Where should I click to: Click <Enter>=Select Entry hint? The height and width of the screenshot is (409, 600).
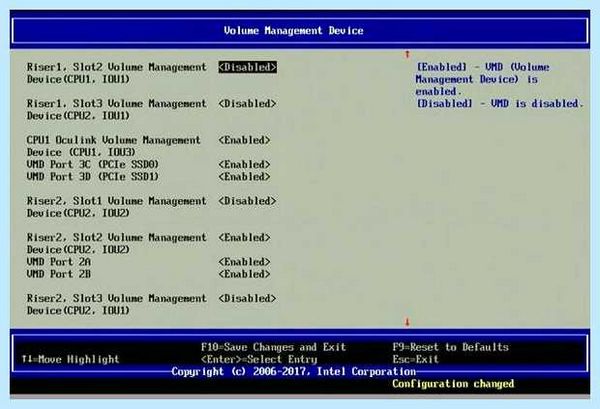[259, 360]
